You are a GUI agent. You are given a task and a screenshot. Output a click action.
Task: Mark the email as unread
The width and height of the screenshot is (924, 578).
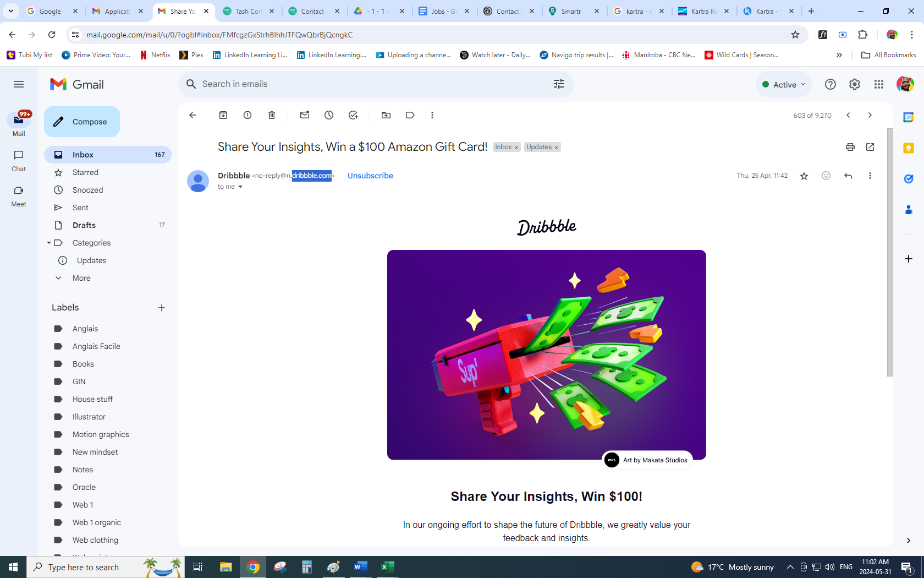pos(305,115)
